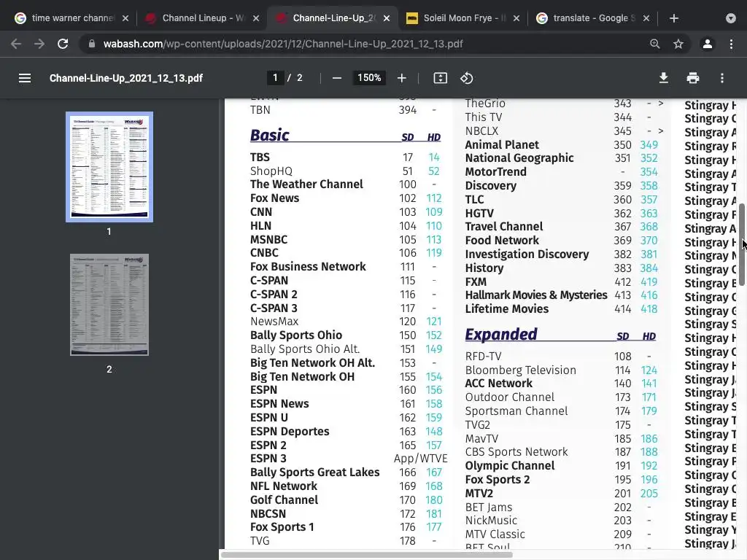
Task: Click 'NFL Network' channel name
Action: (x=284, y=486)
